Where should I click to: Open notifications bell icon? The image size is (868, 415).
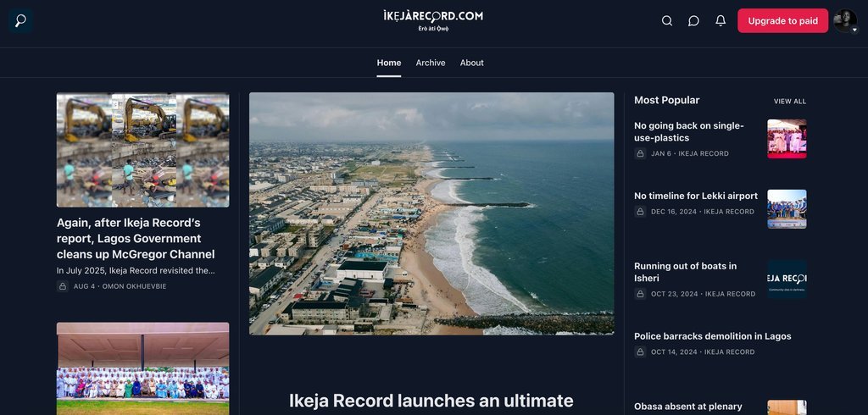click(x=721, y=20)
